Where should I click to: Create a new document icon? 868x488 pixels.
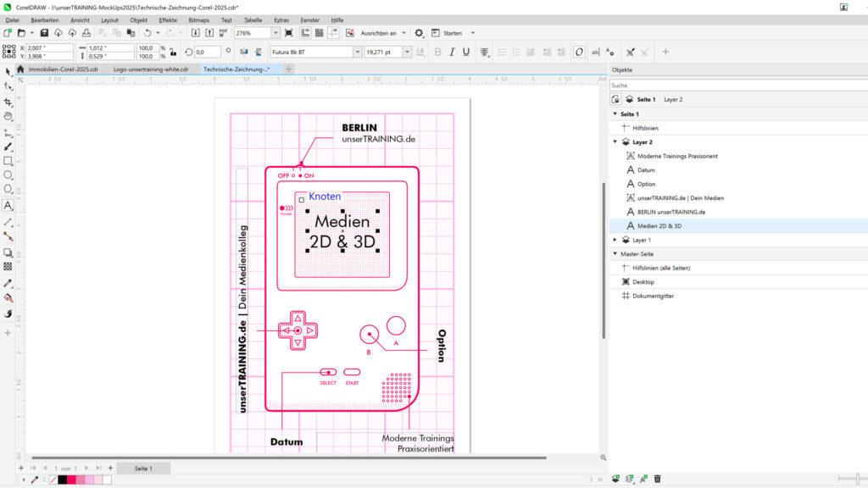pyautogui.click(x=8, y=33)
